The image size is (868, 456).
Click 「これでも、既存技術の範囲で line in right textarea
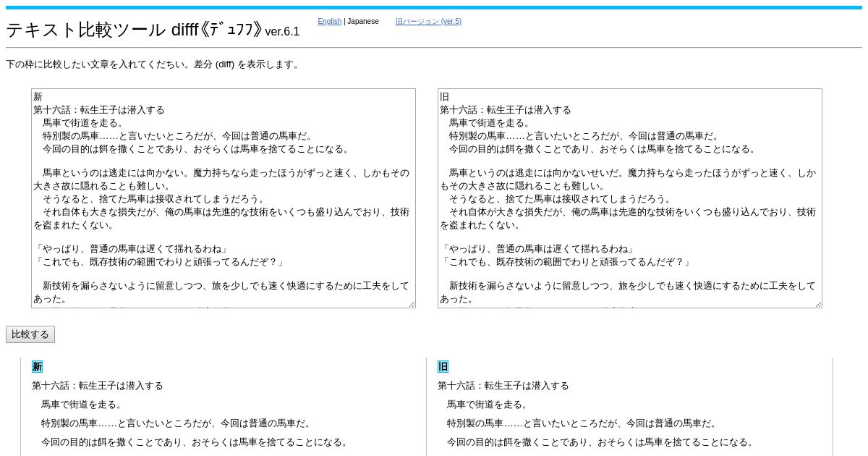pos(566,262)
